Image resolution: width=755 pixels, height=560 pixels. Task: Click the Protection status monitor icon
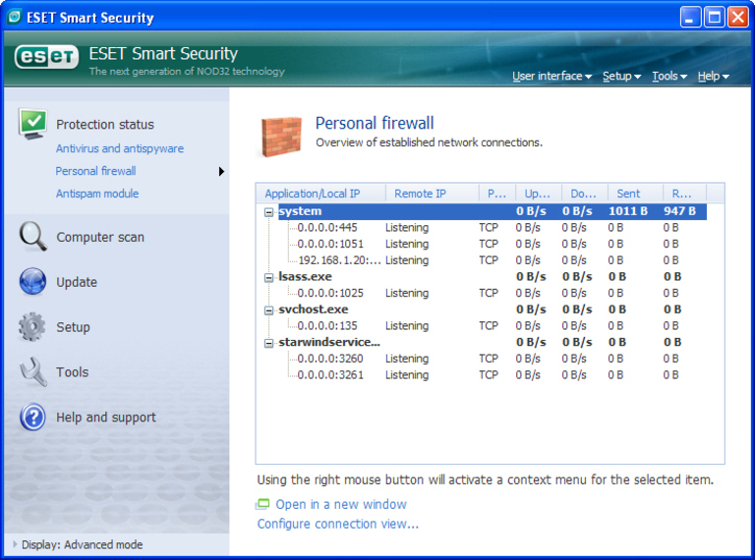pos(32,124)
